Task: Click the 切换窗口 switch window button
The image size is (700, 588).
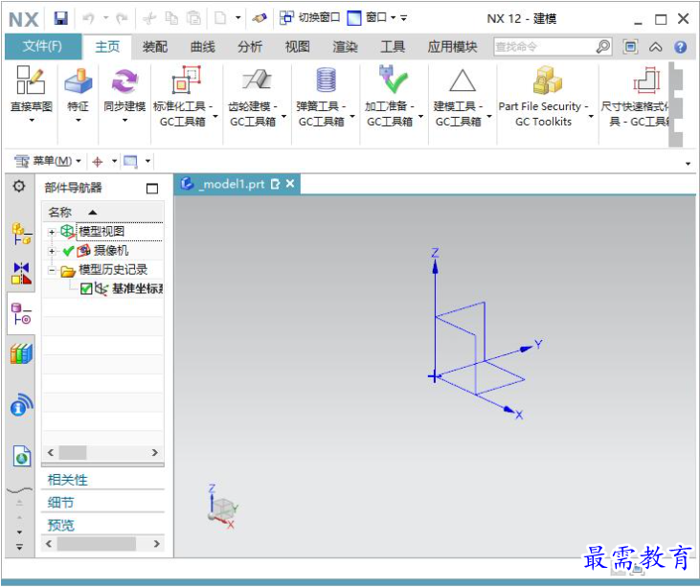Action: pos(310,18)
